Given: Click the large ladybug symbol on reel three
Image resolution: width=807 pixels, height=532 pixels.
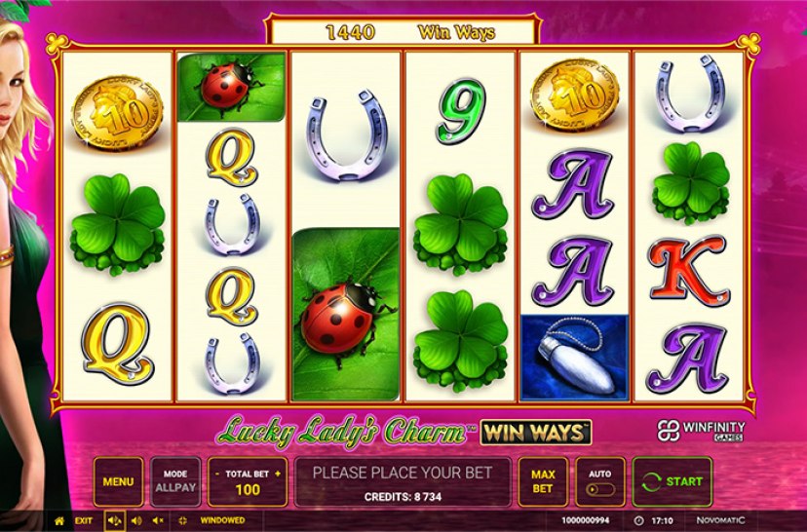Looking at the screenshot, I should click(346, 314).
